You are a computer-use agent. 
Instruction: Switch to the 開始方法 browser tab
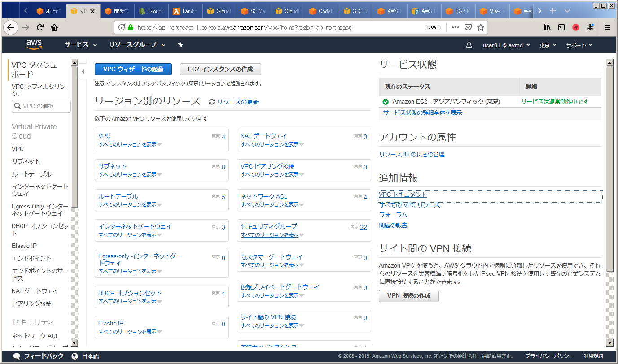point(117,11)
